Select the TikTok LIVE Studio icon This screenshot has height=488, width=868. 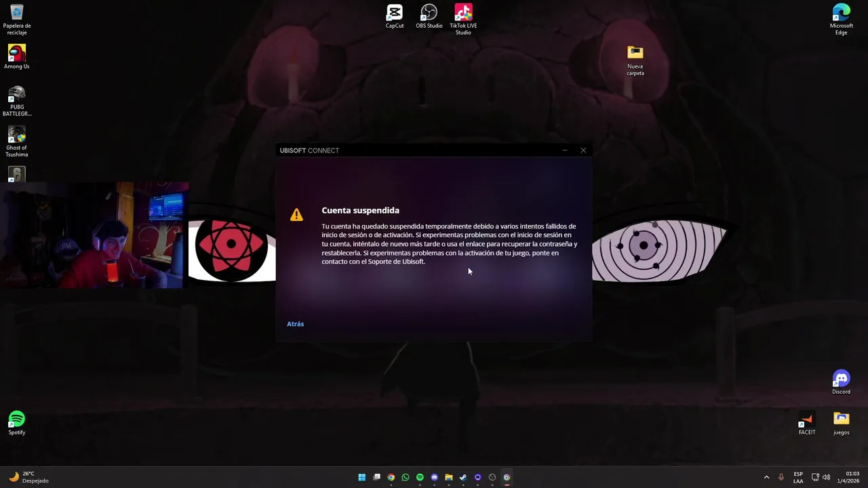point(463,20)
